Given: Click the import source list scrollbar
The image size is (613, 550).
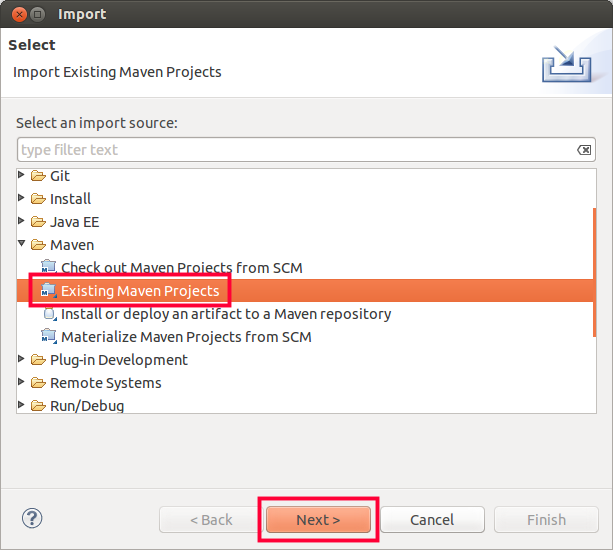Looking at the screenshot, I should point(594,272).
